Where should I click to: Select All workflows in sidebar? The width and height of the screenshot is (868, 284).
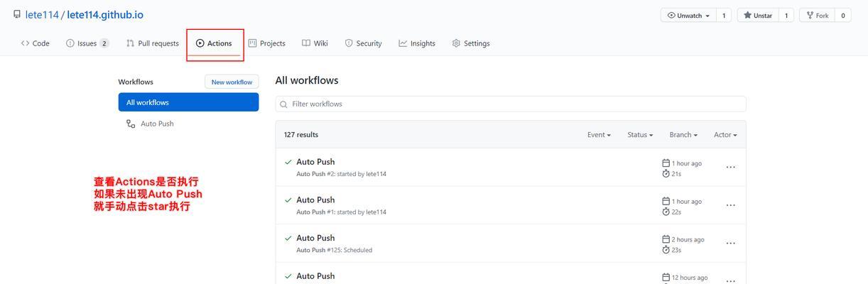[x=188, y=102]
